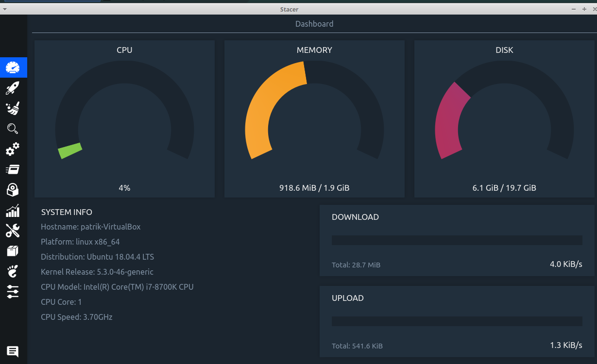Open Resources via the bar chart icon
597x364 pixels.
[13, 211]
